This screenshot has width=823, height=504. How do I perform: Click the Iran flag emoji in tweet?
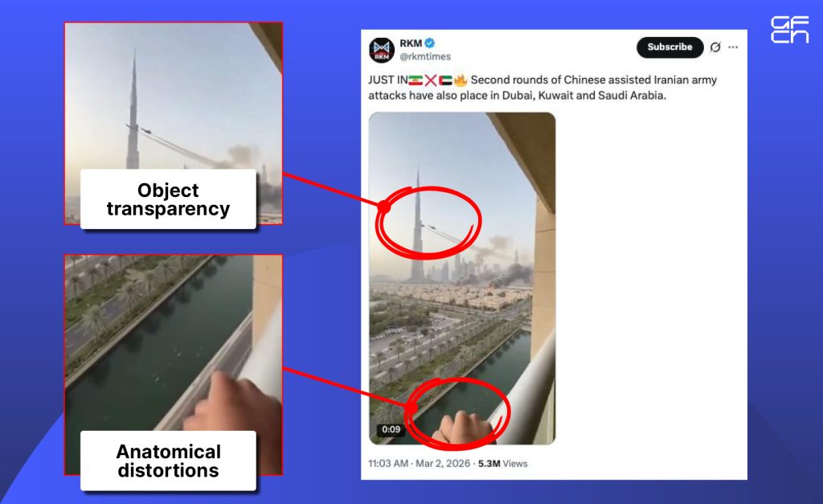[x=416, y=80]
